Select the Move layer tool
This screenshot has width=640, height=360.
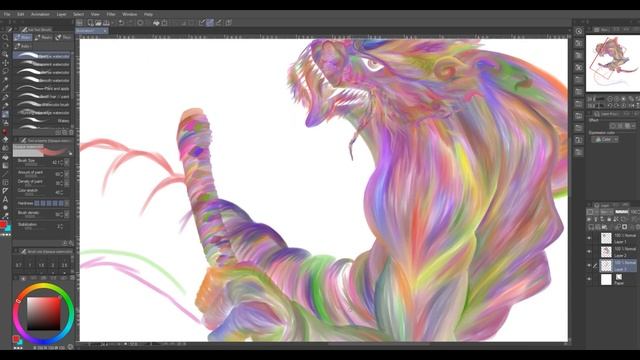(x=5, y=62)
